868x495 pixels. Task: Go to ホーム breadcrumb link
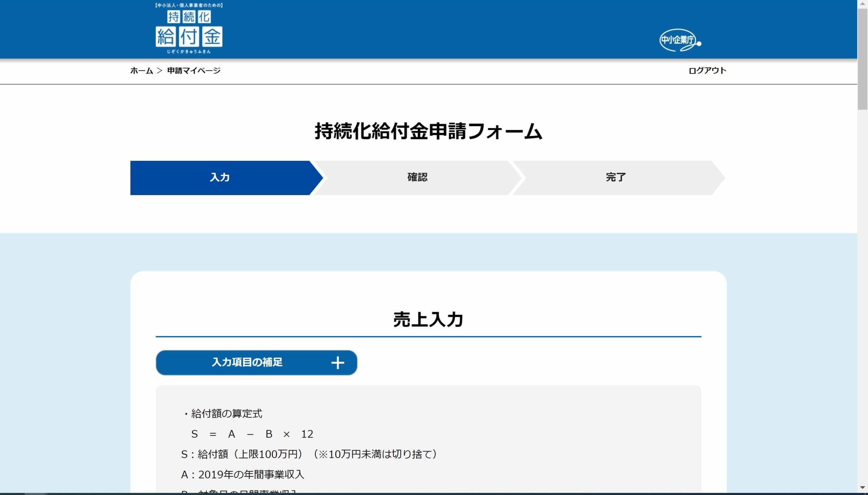(x=142, y=71)
